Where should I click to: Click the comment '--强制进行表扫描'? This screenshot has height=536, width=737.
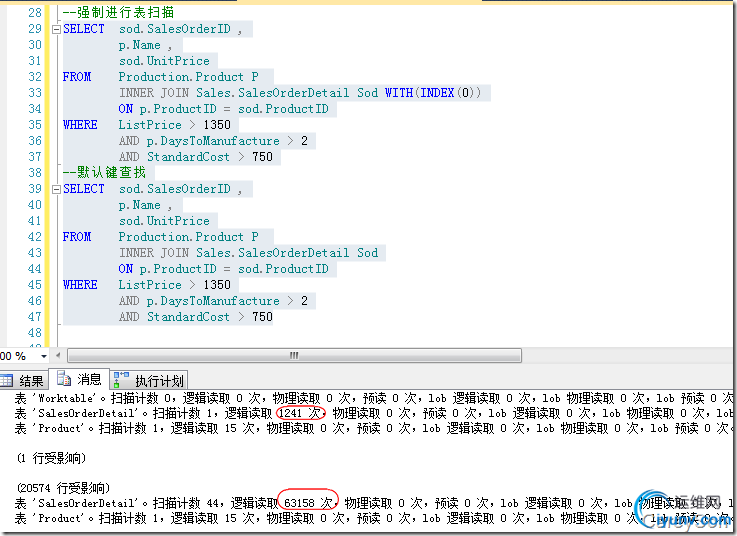pyautogui.click(x=118, y=12)
